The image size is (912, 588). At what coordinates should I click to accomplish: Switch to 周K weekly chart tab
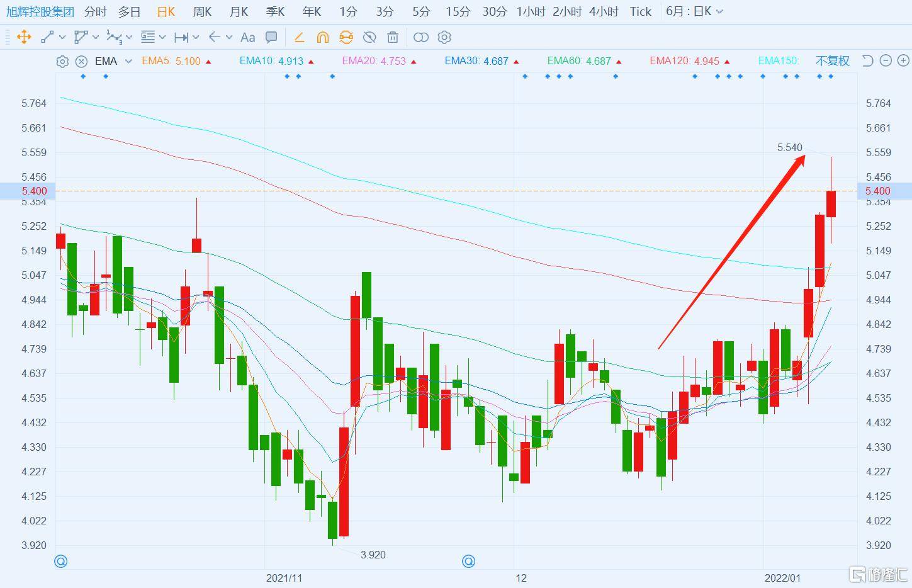(x=202, y=11)
